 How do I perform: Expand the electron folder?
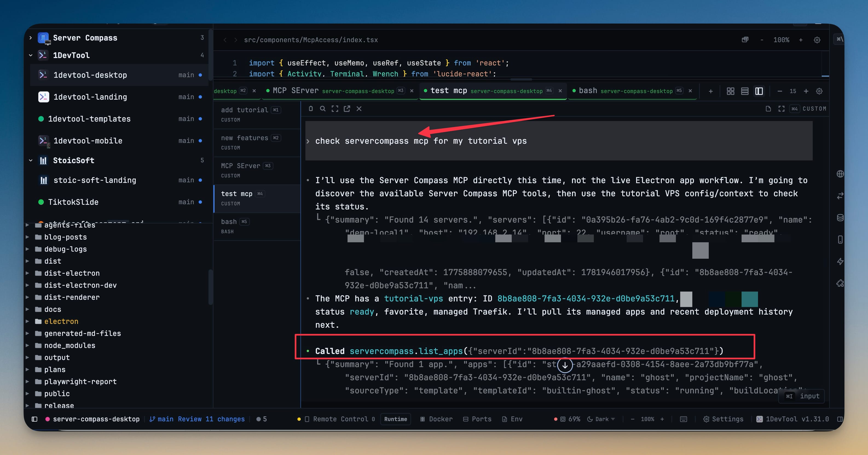(x=27, y=321)
